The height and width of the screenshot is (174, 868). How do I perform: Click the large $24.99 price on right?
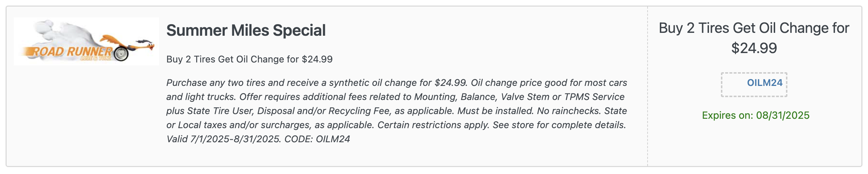click(x=754, y=48)
